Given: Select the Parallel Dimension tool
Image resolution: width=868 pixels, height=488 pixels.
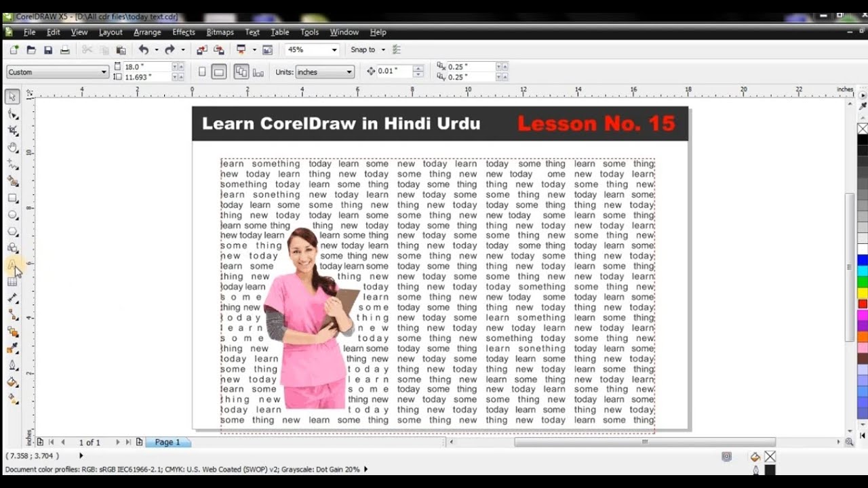Looking at the screenshot, I should [12, 298].
